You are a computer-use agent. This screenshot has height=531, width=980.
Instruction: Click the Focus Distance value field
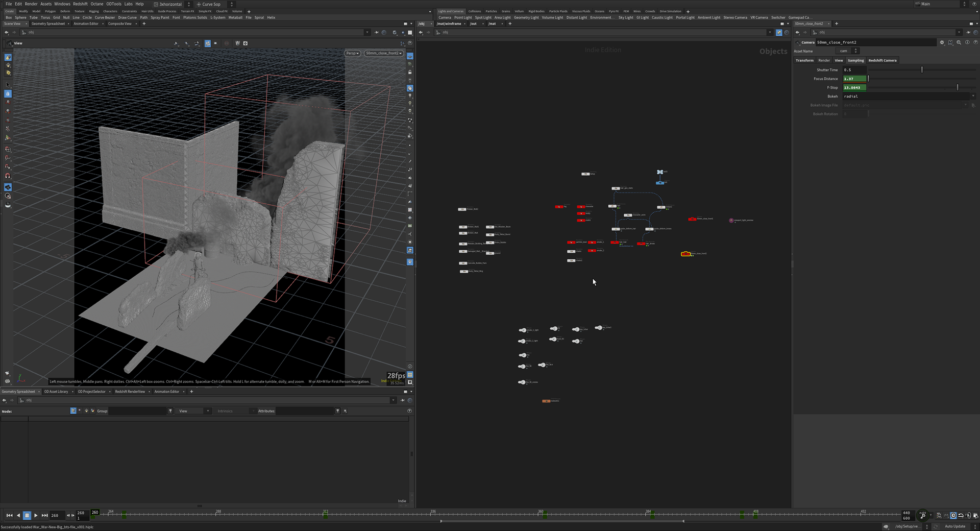point(854,79)
